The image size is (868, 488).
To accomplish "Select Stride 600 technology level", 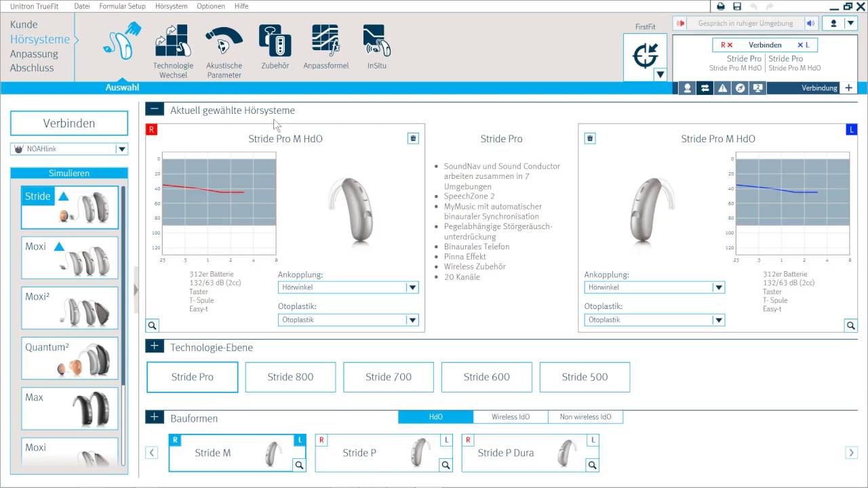I will 487,377.
